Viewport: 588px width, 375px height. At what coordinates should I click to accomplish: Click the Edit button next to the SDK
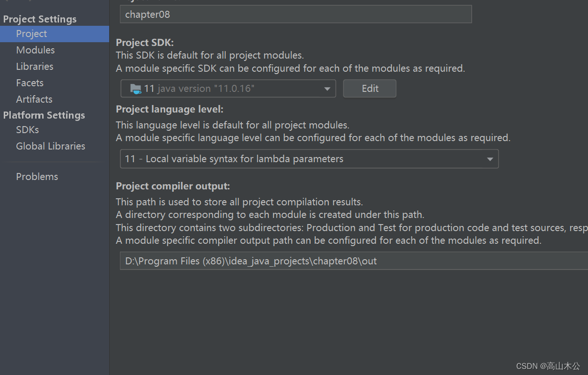[370, 88]
